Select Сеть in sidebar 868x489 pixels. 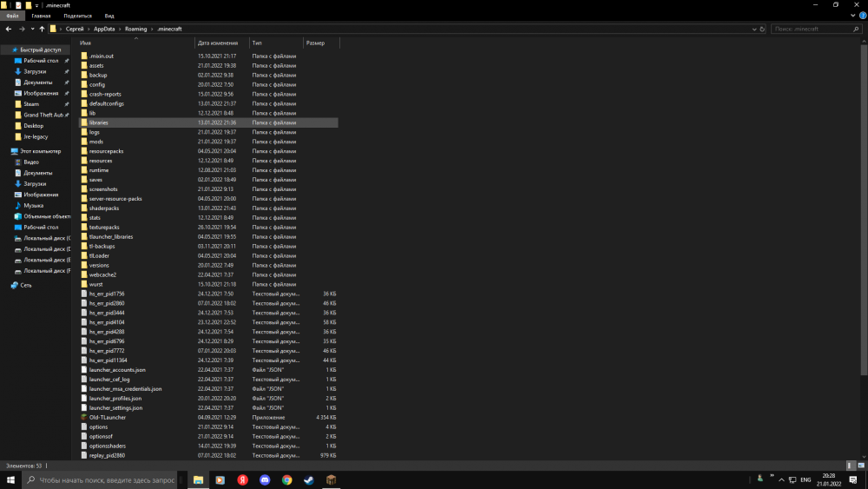point(25,285)
